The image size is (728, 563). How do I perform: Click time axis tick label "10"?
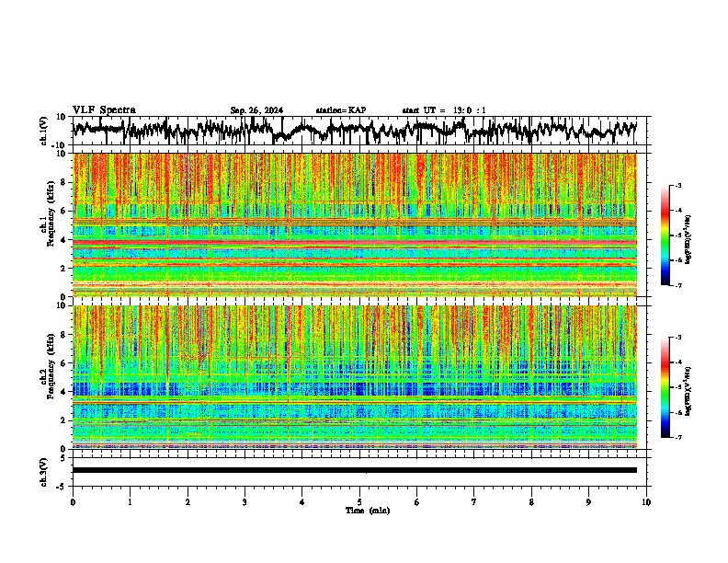tap(646, 502)
